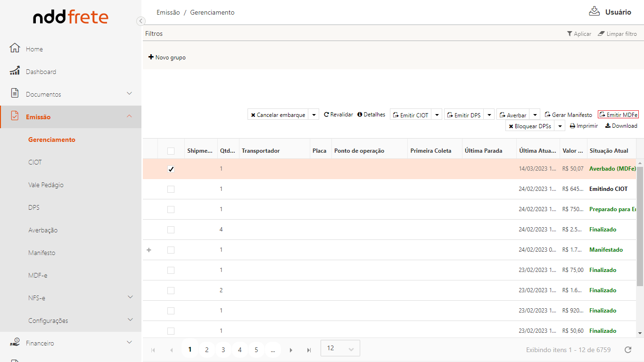Expand the NFS-e submenu
The height and width of the screenshot is (362, 644).
(130, 297)
